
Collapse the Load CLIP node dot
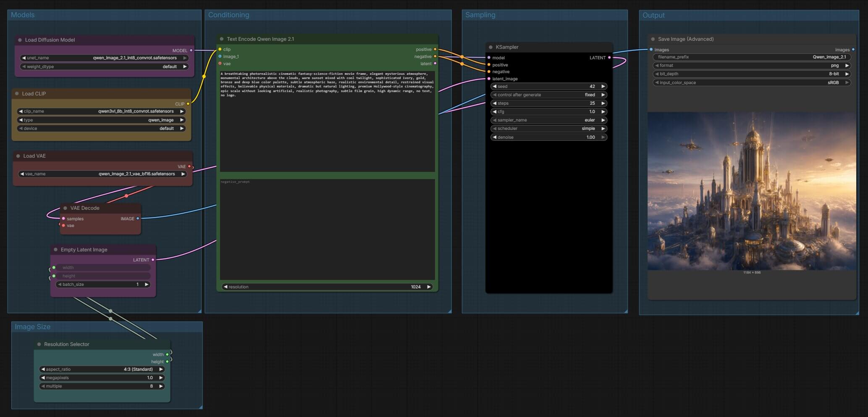17,94
